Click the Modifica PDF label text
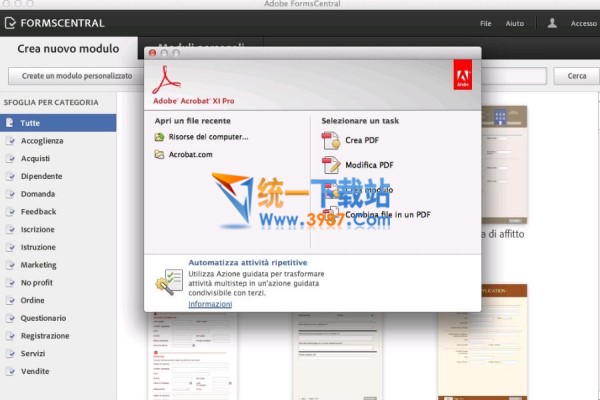This screenshot has width=600, height=400. click(x=369, y=165)
